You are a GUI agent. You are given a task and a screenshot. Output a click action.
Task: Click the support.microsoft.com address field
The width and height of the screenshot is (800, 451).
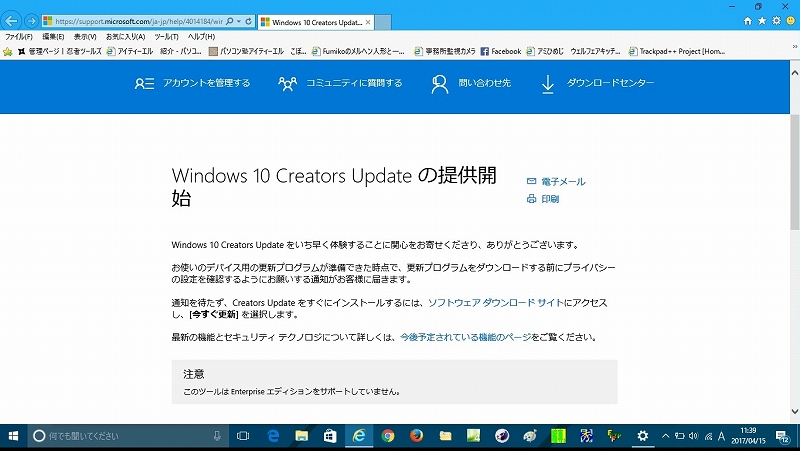click(138, 21)
